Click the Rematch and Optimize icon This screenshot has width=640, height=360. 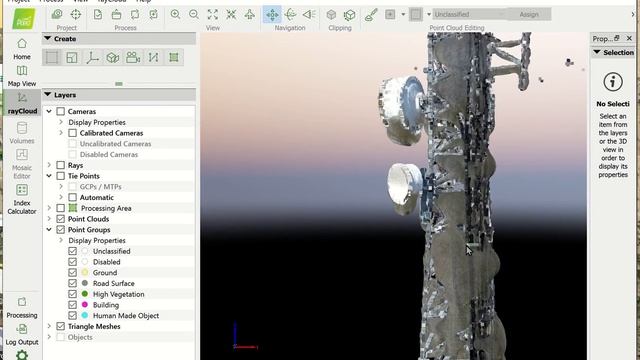click(x=153, y=14)
